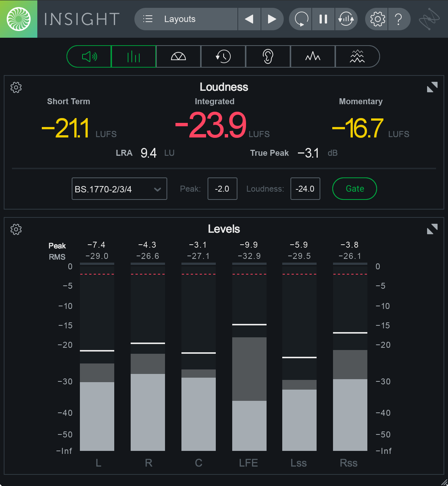Go to next layout arrow
Screen dimensions: 448x486
pyautogui.click(x=272, y=19)
